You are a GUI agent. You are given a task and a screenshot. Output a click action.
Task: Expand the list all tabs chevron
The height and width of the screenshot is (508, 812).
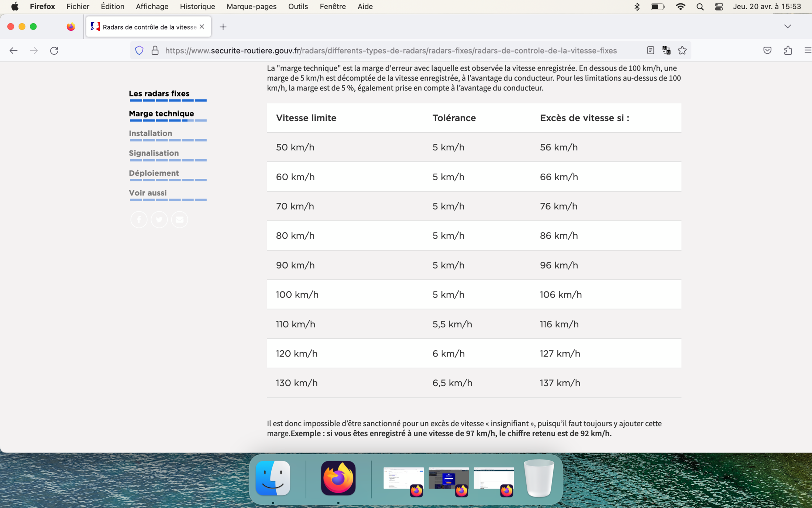[788, 27]
